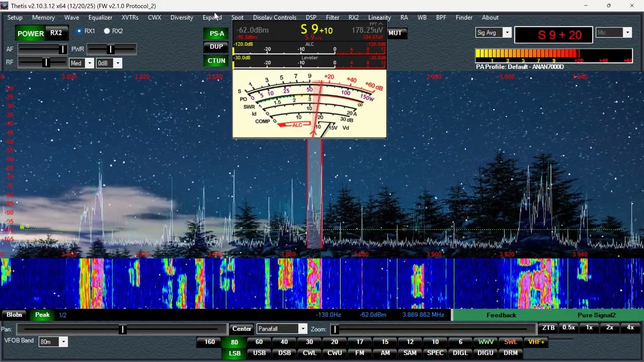Toggle PS-A PureSignal button
This screenshot has width=644, height=362.
point(217,34)
